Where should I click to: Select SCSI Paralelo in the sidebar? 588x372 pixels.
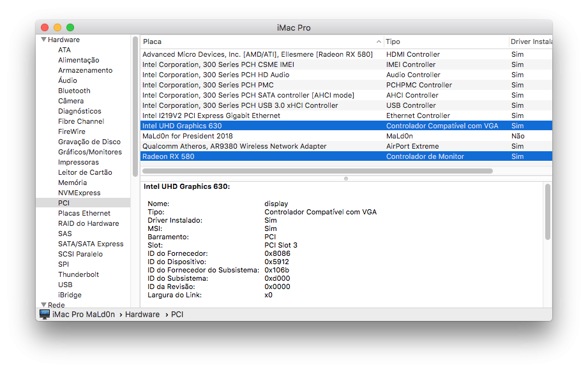coord(80,254)
